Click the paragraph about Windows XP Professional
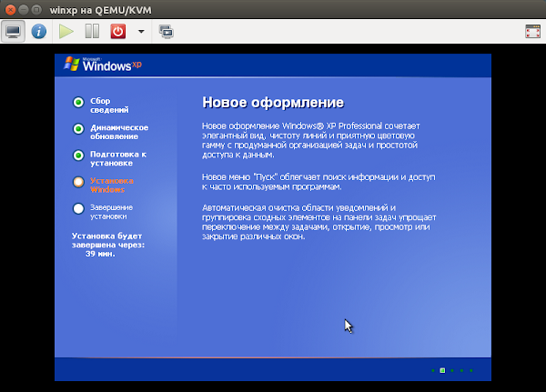The image size is (546, 392). (x=310, y=140)
